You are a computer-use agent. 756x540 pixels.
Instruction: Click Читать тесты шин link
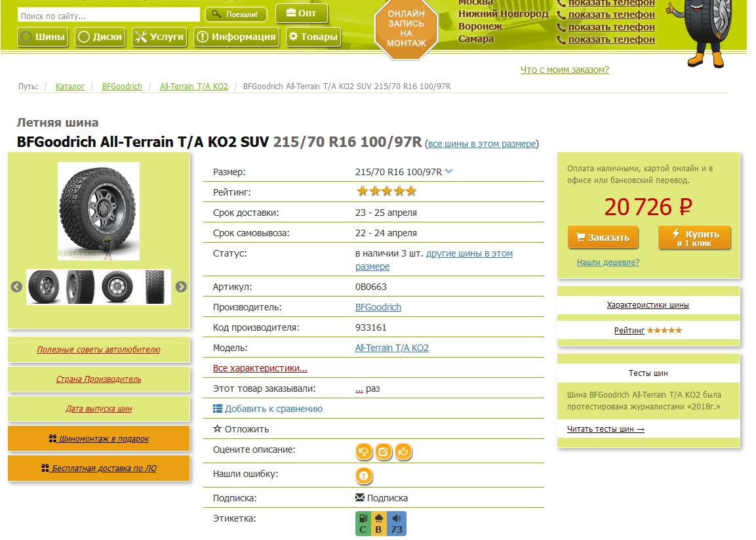(606, 429)
